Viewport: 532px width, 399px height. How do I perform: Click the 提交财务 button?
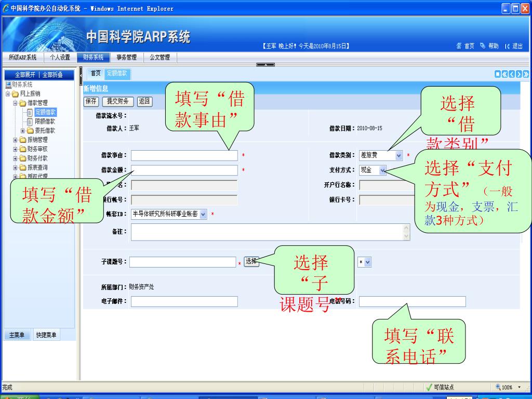click(x=118, y=101)
